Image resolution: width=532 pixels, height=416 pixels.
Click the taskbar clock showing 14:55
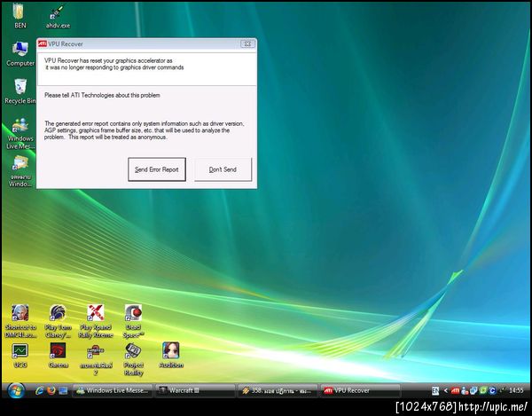pos(516,390)
